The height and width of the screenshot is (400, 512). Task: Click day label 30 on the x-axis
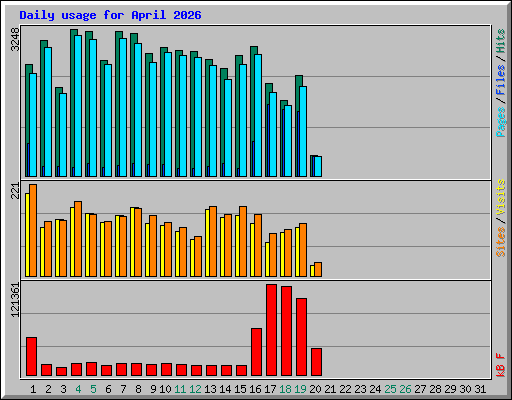(465, 389)
